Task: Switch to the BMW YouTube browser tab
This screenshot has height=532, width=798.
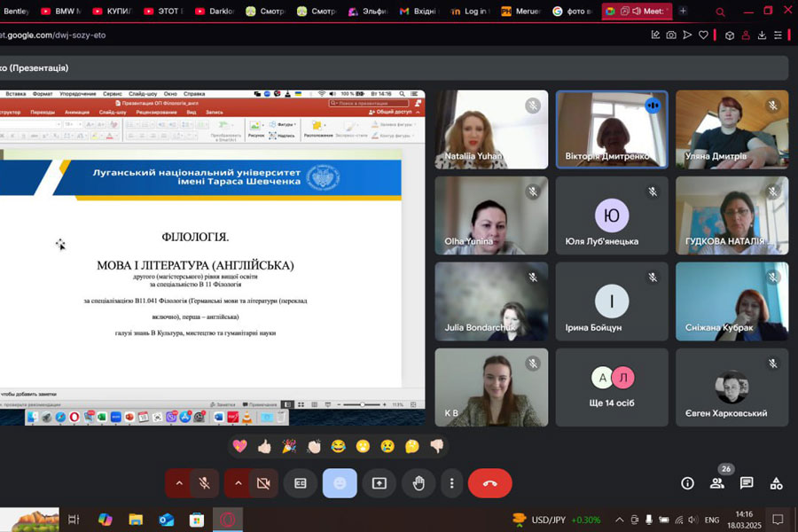Action: 62,12
